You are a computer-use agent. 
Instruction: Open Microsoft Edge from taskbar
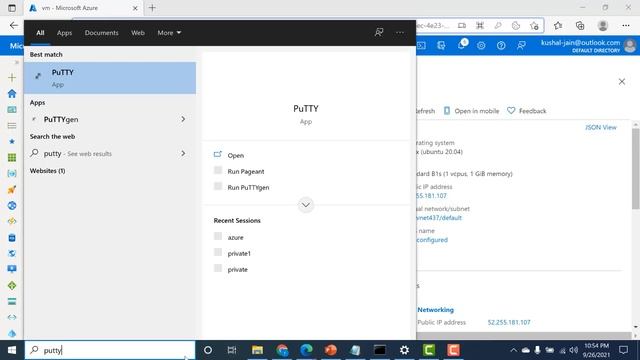[x=306, y=350]
